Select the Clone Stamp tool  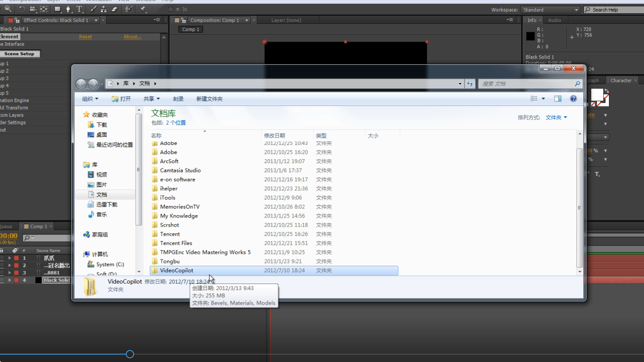[104, 9]
